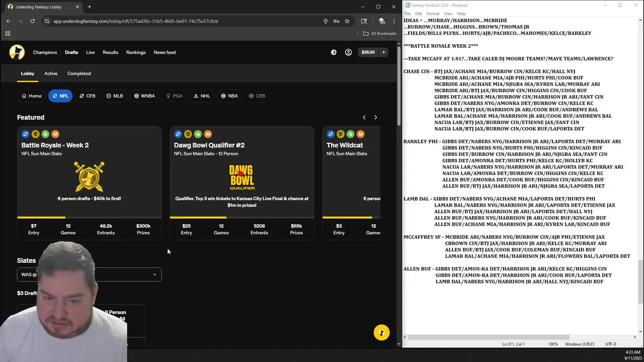
Task: Expand the Slates dropdown
Action: tap(89, 275)
